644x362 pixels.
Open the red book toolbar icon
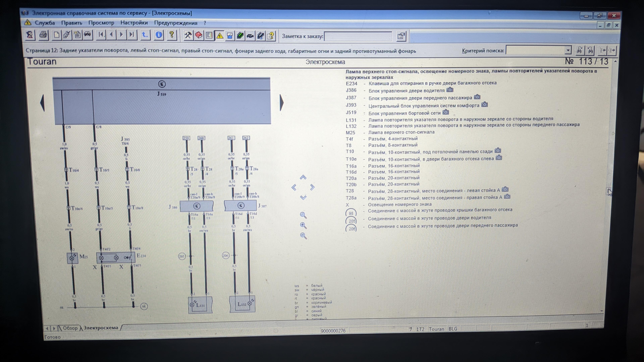(199, 36)
